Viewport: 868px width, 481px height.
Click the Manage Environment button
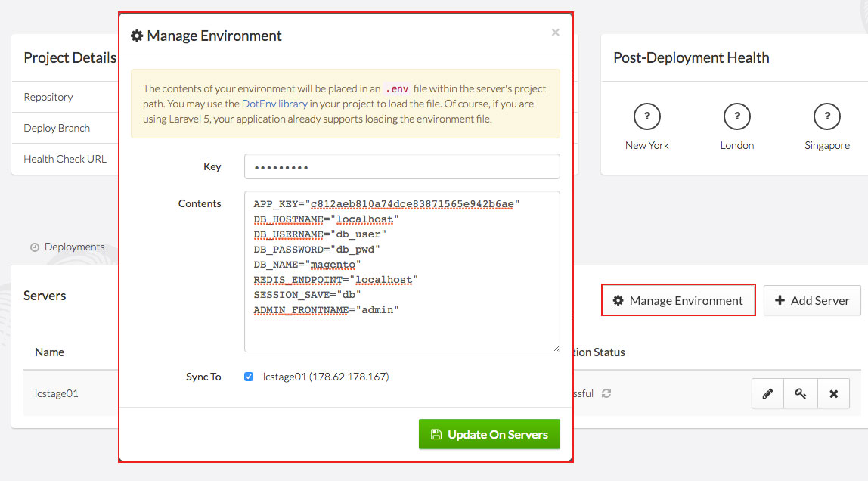(x=678, y=300)
